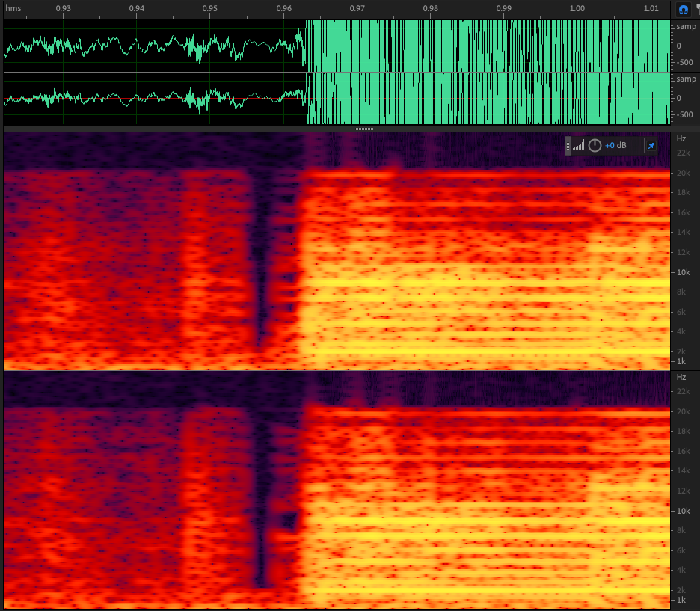Image resolution: width=700 pixels, height=611 pixels.
Task: Click the 1.00 mark on the timeline ruler
Action: [x=576, y=10]
